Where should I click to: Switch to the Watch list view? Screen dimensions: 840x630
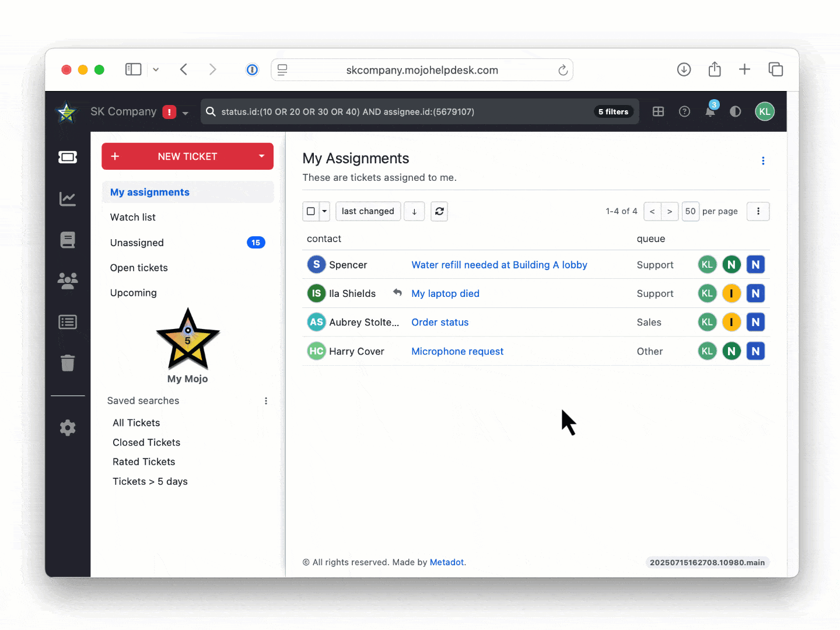click(x=132, y=217)
